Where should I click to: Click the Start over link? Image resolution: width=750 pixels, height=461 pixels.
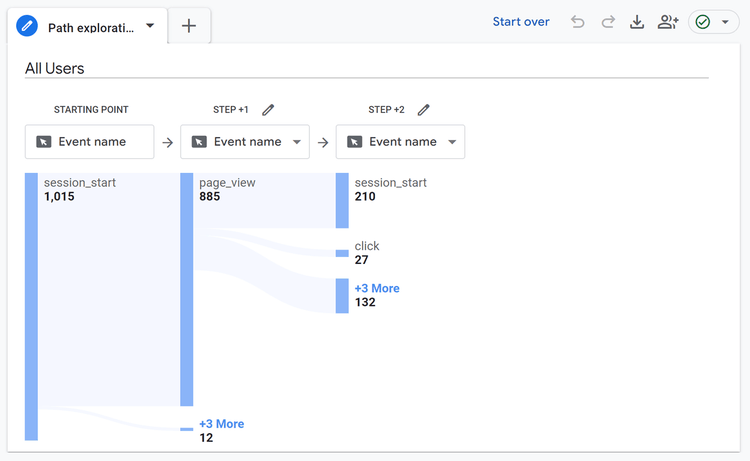[x=521, y=22]
